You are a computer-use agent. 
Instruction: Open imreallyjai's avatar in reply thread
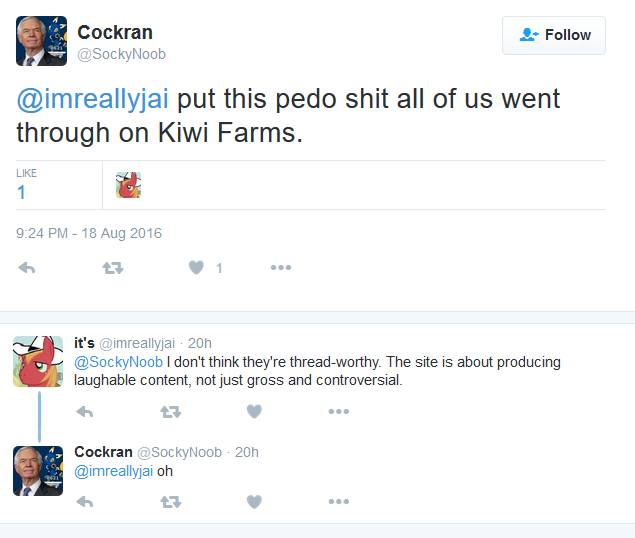point(38,361)
